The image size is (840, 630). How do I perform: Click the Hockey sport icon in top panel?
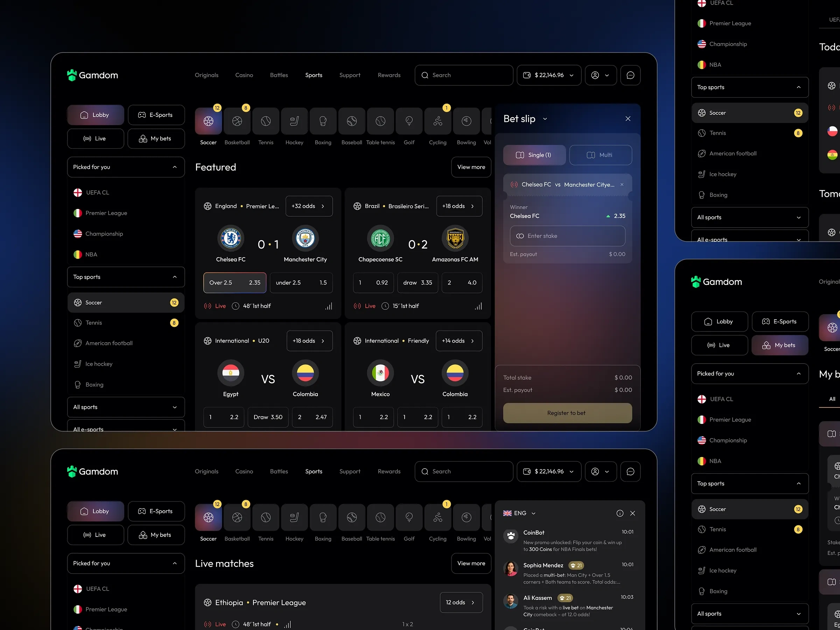click(x=294, y=121)
